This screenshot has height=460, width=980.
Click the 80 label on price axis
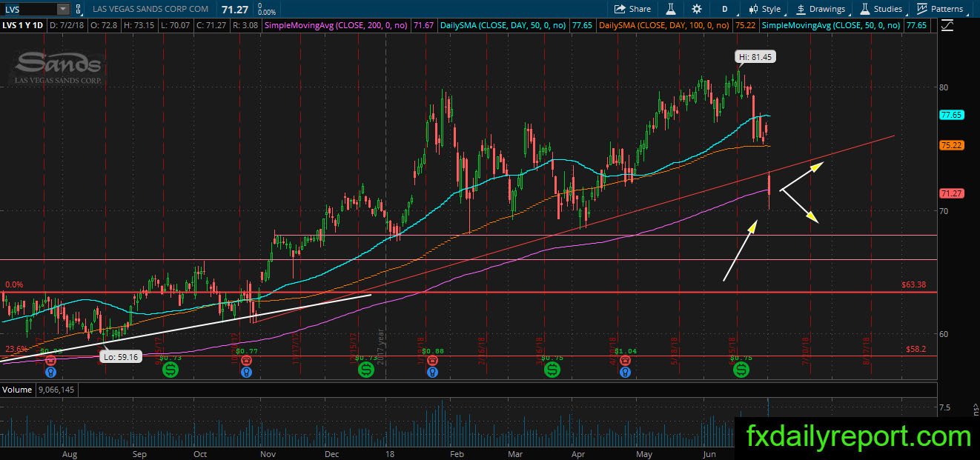coord(944,87)
